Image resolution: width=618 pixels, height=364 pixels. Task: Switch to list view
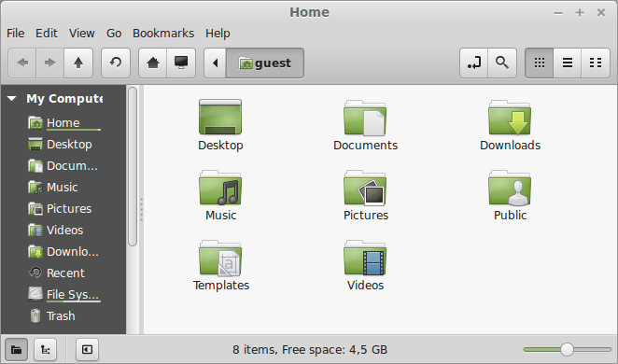568,63
